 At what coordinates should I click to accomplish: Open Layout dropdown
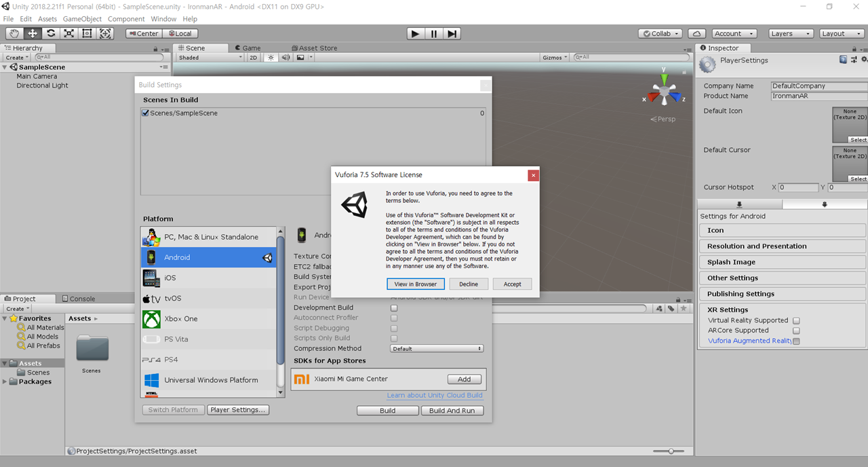pos(841,33)
